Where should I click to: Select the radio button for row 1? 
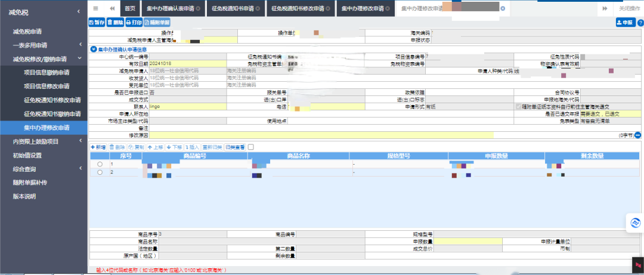(x=100, y=164)
